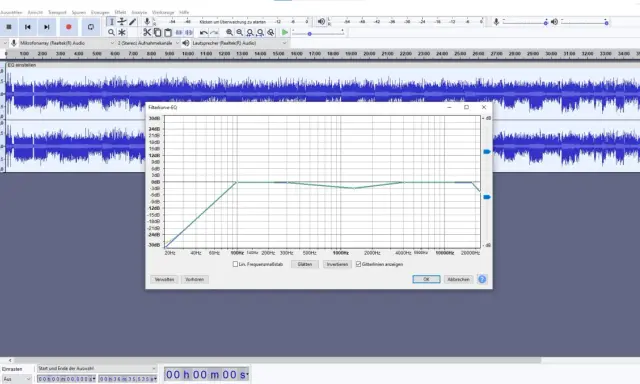Enable Lin. Frequenzmaßstab checkbox
This screenshot has height=384, width=640.
pyautogui.click(x=235, y=264)
